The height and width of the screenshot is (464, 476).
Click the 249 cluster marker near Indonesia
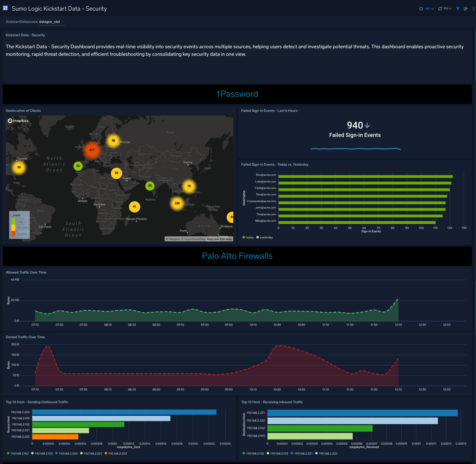coord(177,203)
